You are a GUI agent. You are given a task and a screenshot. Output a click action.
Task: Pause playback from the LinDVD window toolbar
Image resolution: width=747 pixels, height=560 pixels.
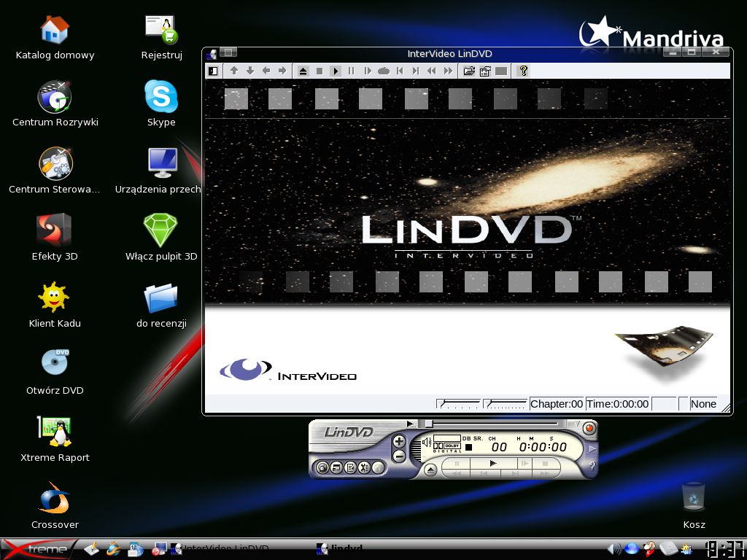(x=352, y=71)
